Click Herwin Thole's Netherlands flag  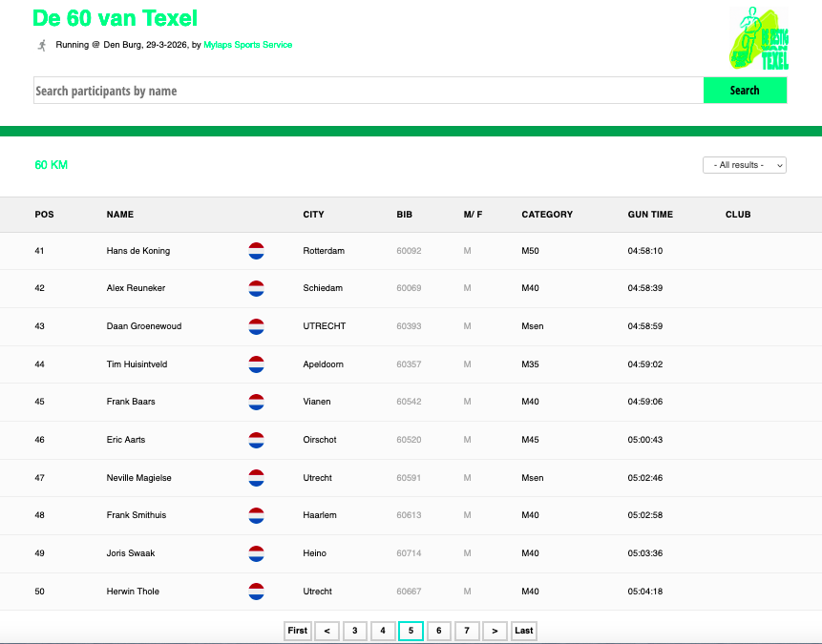(256, 592)
